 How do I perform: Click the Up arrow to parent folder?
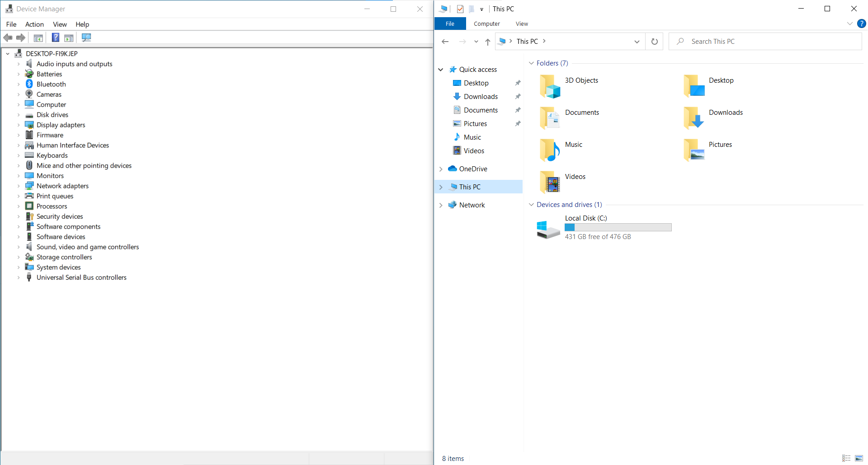(487, 42)
